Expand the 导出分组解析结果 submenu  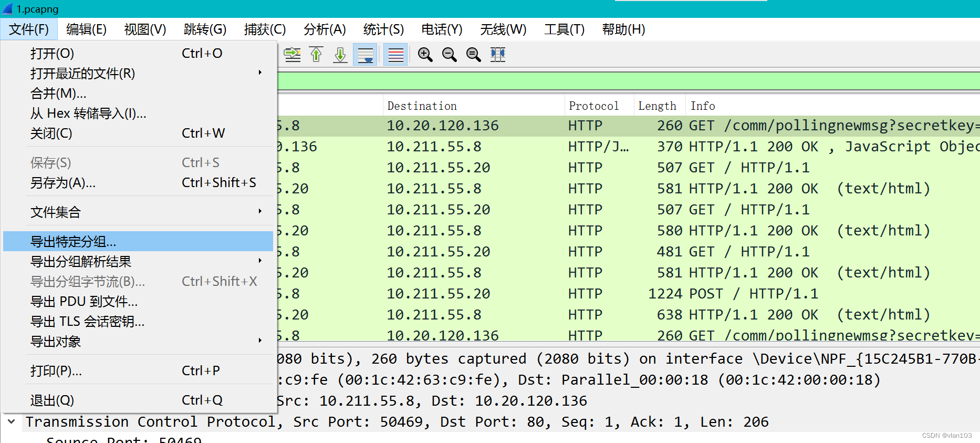pos(138,262)
